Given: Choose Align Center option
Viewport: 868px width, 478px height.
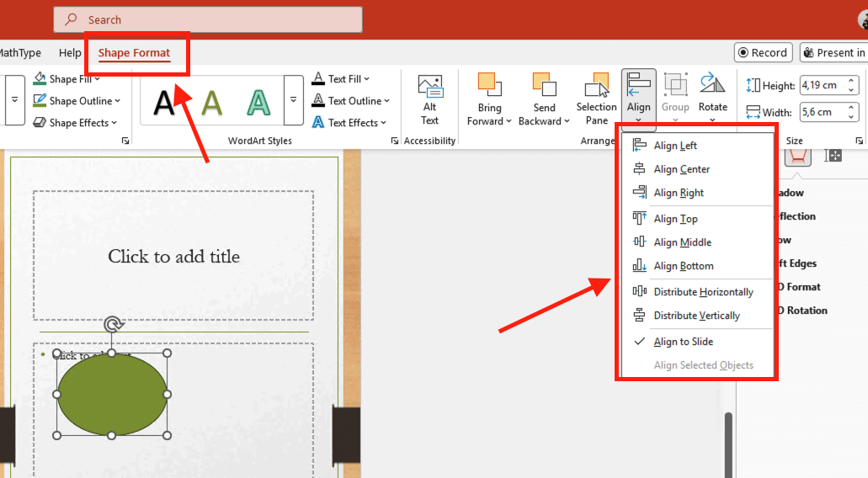Looking at the screenshot, I should point(681,169).
